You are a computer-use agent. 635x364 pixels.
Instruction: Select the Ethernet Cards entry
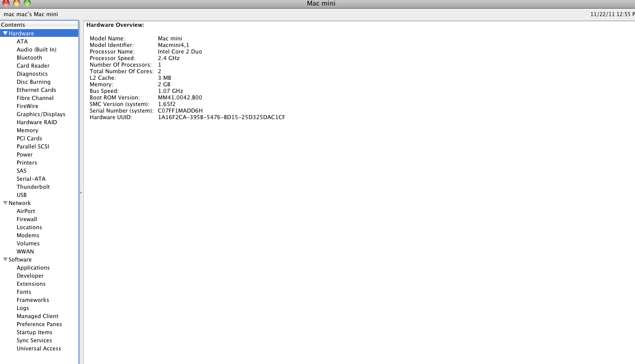click(36, 90)
